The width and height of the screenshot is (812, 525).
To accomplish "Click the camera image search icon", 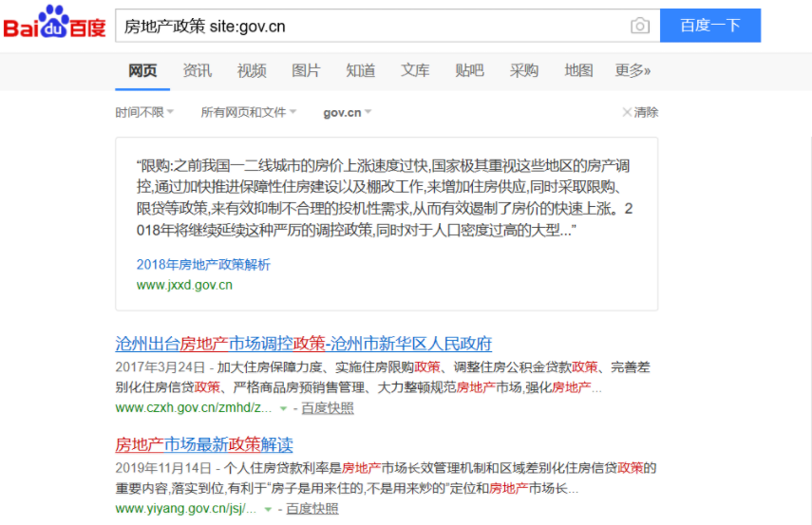I will [640, 26].
